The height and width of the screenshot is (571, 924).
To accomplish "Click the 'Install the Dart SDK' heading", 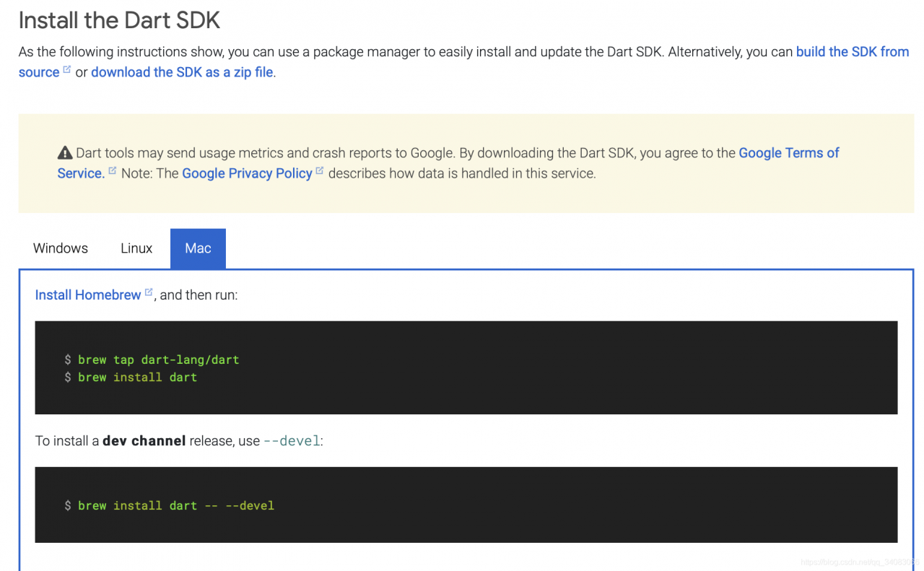I will (x=119, y=19).
